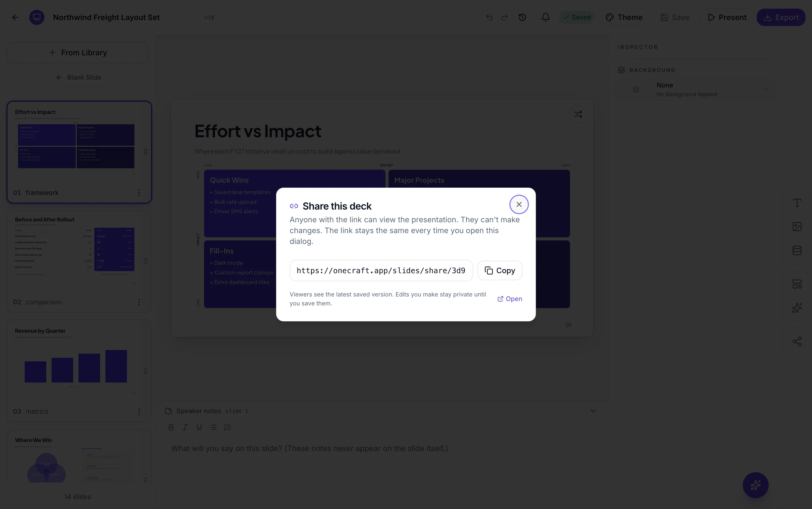Go back with the arrow icon
The image size is (812, 509).
(x=15, y=17)
